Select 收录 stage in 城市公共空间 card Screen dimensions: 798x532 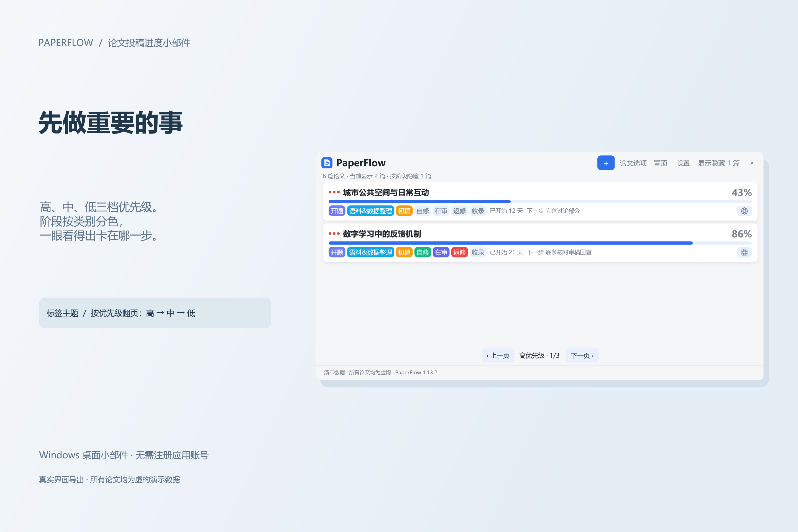tap(478, 211)
